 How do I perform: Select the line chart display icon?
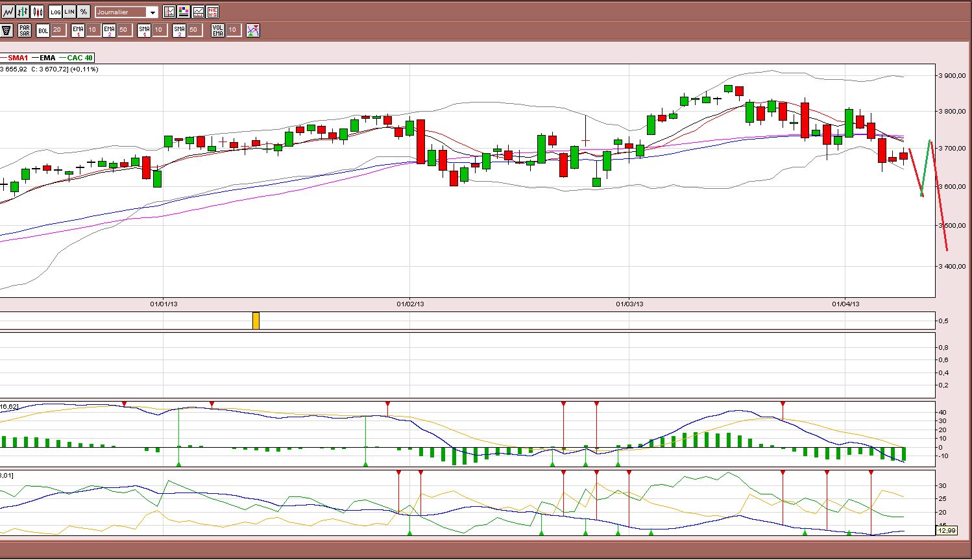click(8, 12)
